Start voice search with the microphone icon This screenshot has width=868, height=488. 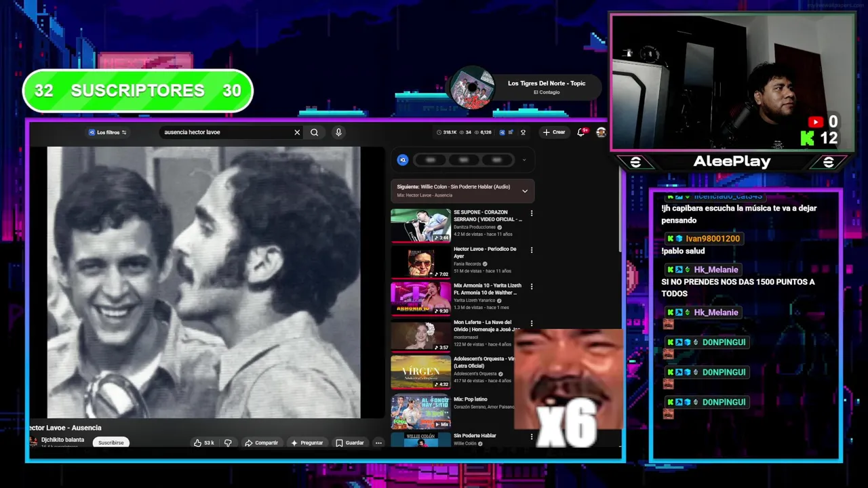(x=338, y=132)
